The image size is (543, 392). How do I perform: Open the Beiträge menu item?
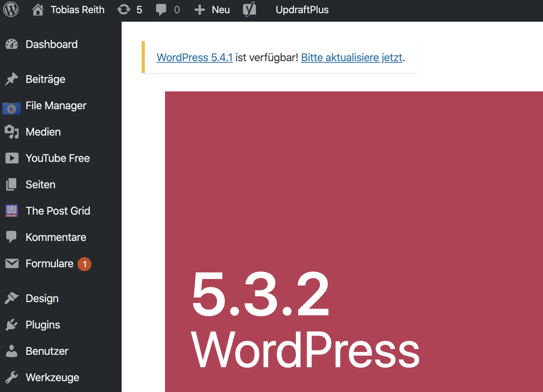(x=45, y=79)
